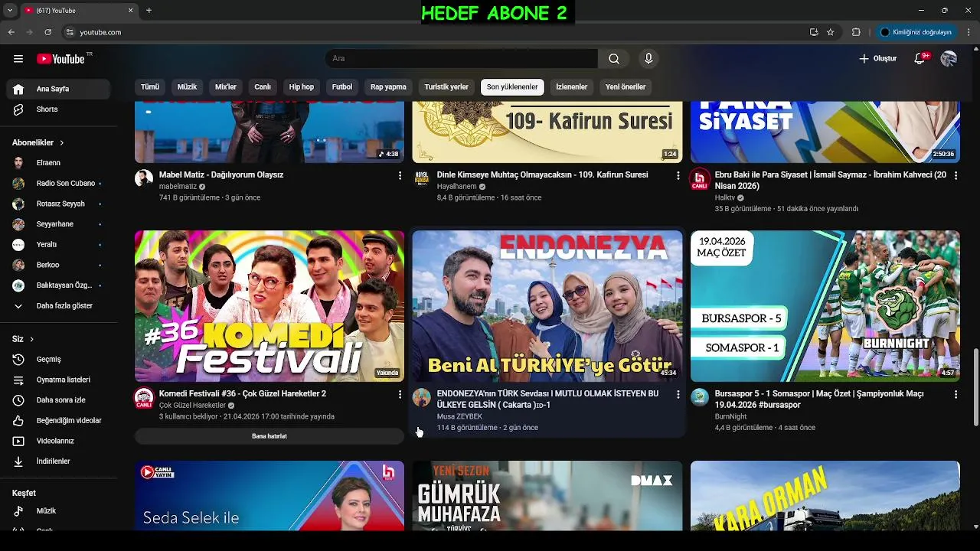The height and width of the screenshot is (551, 980).
Task: Open Videolarınız in sidebar
Action: coord(58,441)
